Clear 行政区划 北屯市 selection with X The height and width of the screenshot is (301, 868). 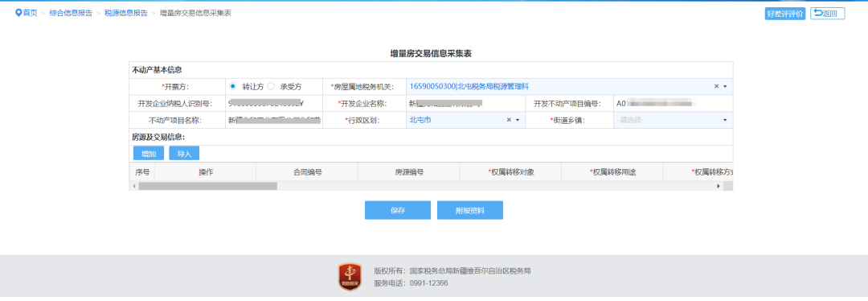pos(509,120)
